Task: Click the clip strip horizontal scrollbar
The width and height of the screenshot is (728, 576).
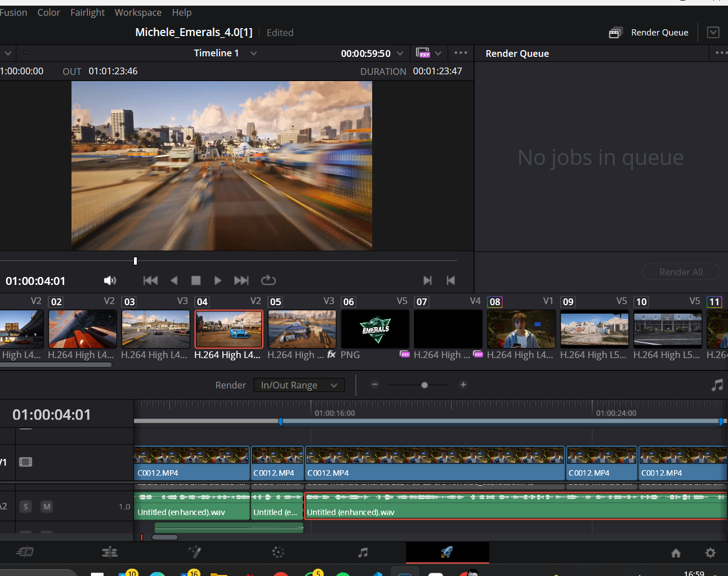Action: [x=55, y=364]
